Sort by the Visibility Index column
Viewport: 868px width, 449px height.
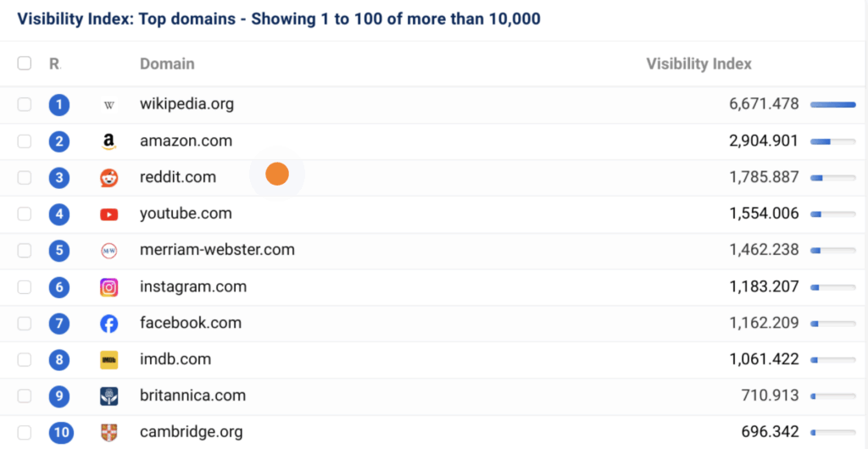(x=698, y=64)
